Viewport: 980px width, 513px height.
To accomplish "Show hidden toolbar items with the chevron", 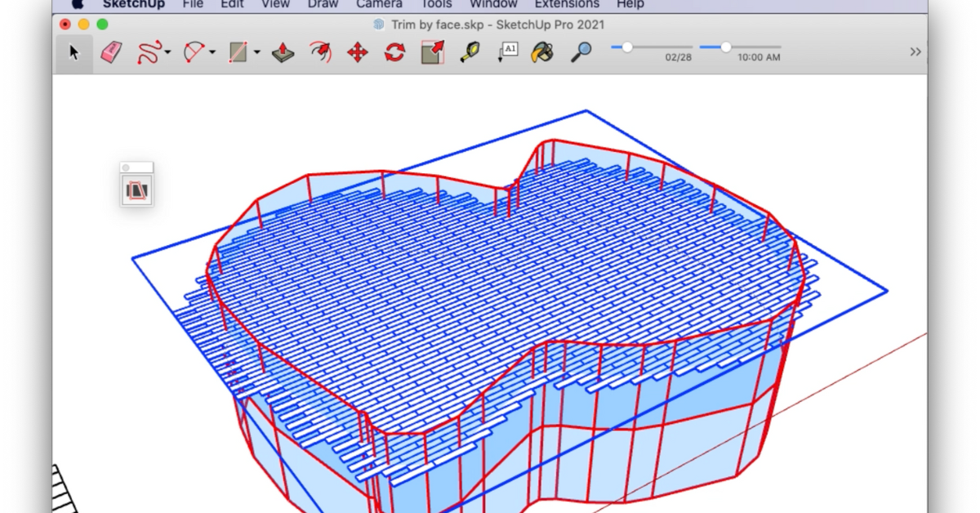I will 915,52.
